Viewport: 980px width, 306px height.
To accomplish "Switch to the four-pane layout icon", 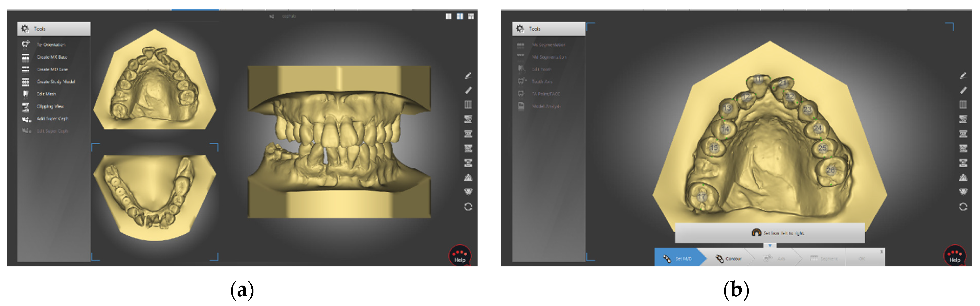I will click(x=471, y=16).
